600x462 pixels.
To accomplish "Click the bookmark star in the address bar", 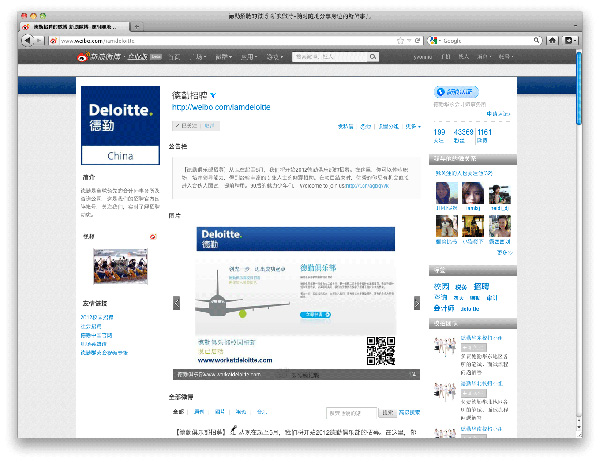I will 399,40.
